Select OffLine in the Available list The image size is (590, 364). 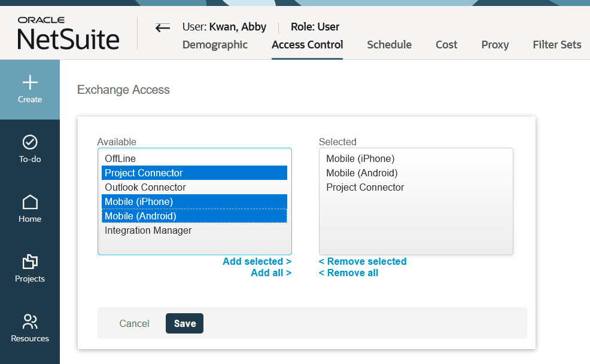point(120,158)
